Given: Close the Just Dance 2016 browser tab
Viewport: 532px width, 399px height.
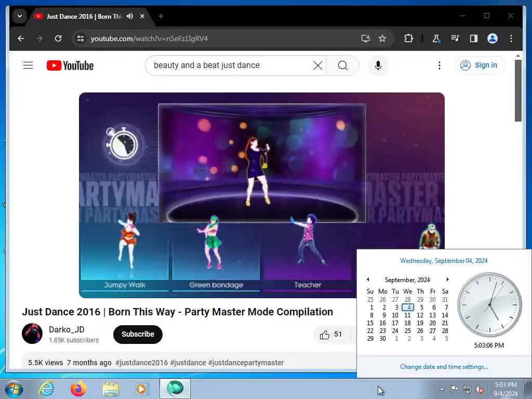Looking at the screenshot, I should point(142,16).
